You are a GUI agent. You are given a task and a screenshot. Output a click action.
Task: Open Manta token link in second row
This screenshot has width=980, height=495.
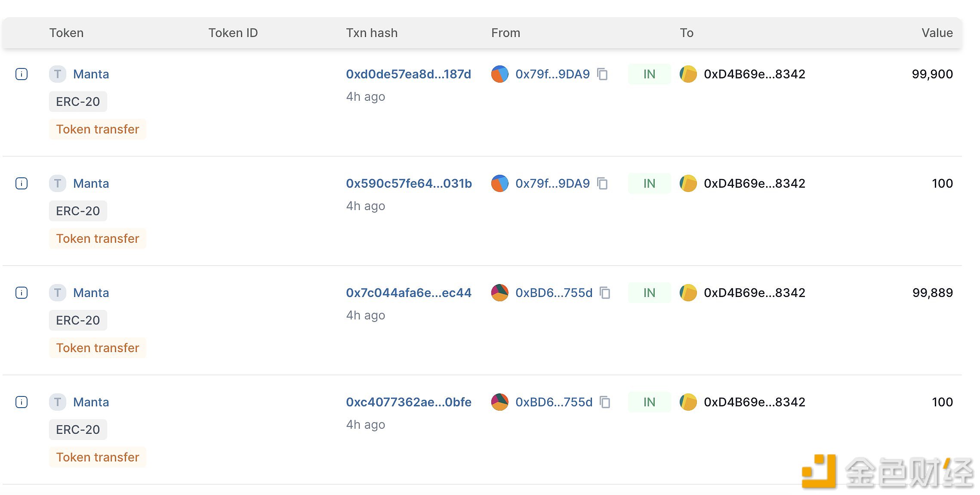pyautogui.click(x=91, y=183)
